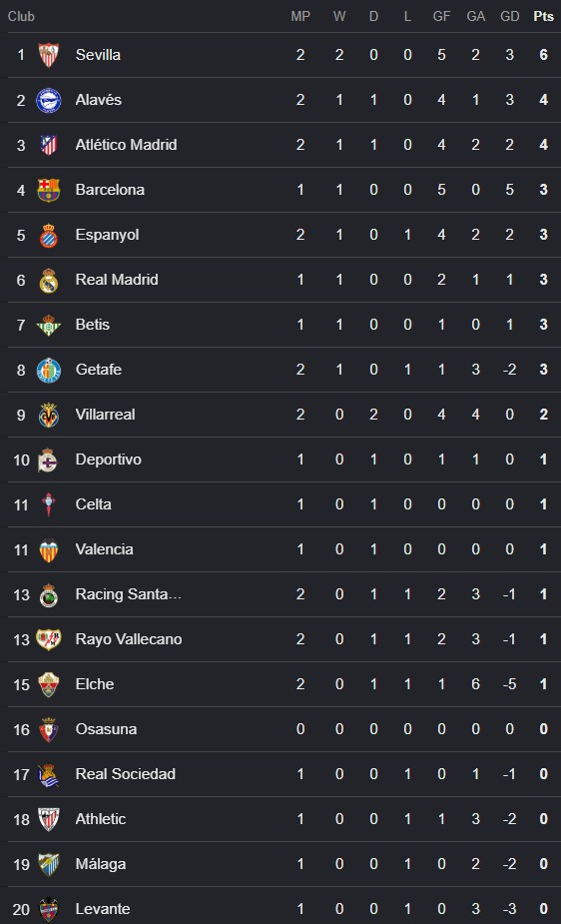
Task: Click the Villarreal yellow crest icon
Action: pos(48,415)
